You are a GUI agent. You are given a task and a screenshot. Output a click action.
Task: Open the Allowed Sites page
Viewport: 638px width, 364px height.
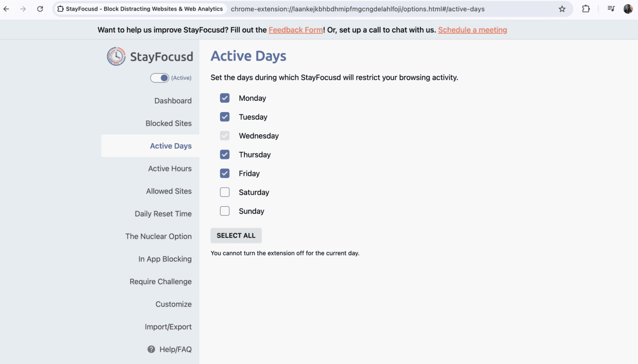pyautogui.click(x=169, y=191)
